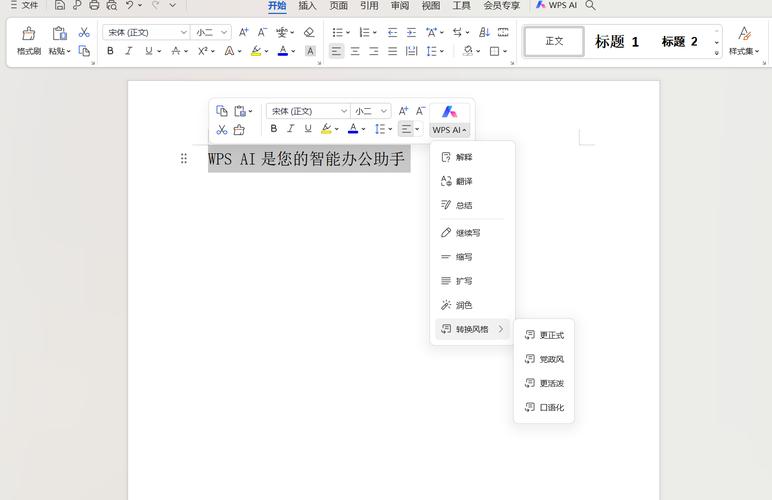Expand the ribbon line spacing dropdown
Viewport: 772px width, 500px height.
point(442,51)
